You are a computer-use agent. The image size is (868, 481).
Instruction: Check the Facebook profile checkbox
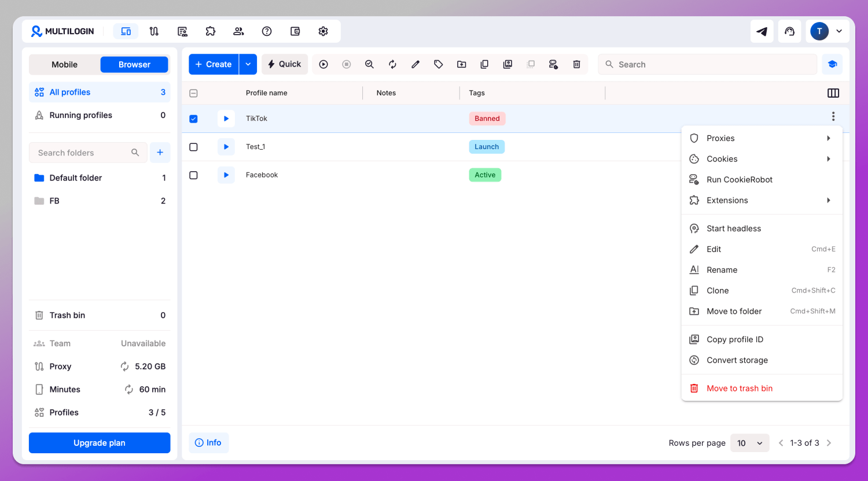click(193, 175)
